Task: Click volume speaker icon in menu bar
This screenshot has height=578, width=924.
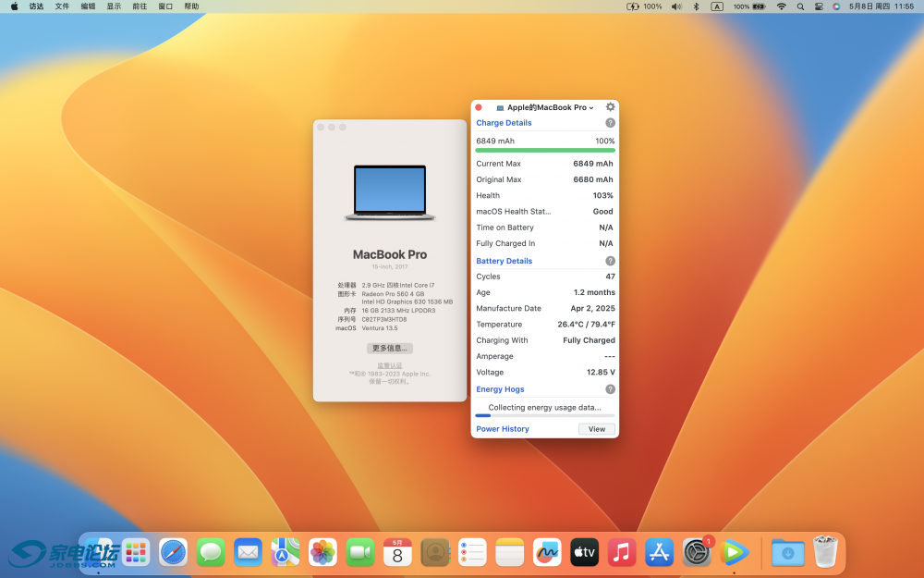Action: pos(676,6)
